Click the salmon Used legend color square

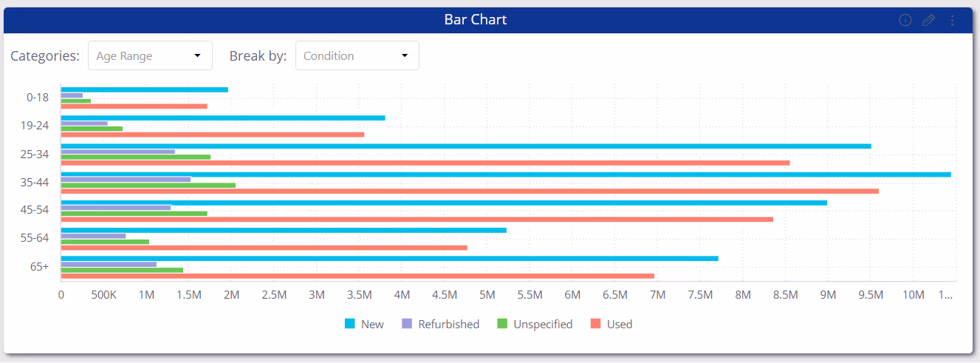pos(595,324)
